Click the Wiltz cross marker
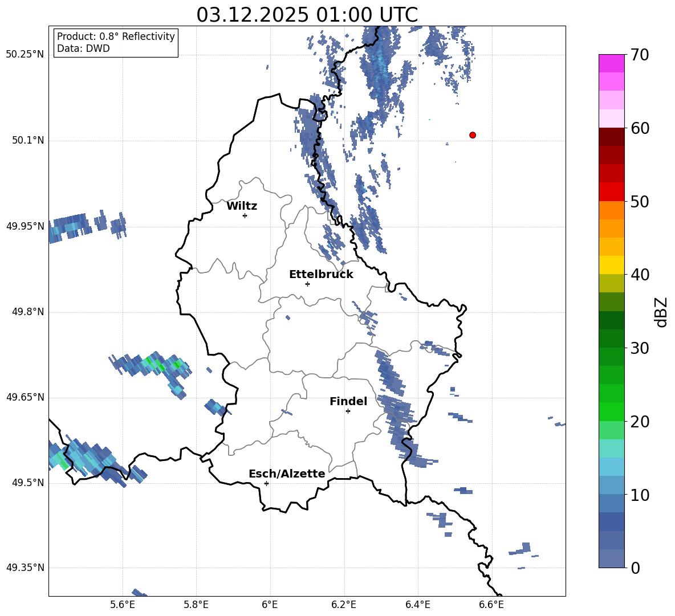The height and width of the screenshot is (616, 675). click(x=245, y=215)
